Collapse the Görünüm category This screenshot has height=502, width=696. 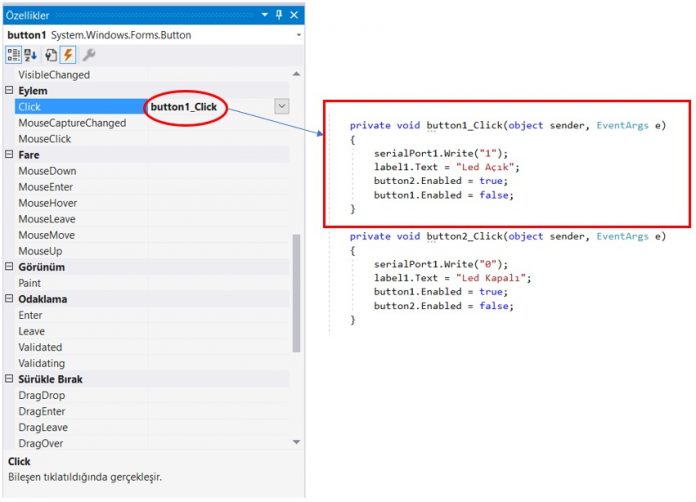[x=10, y=267]
